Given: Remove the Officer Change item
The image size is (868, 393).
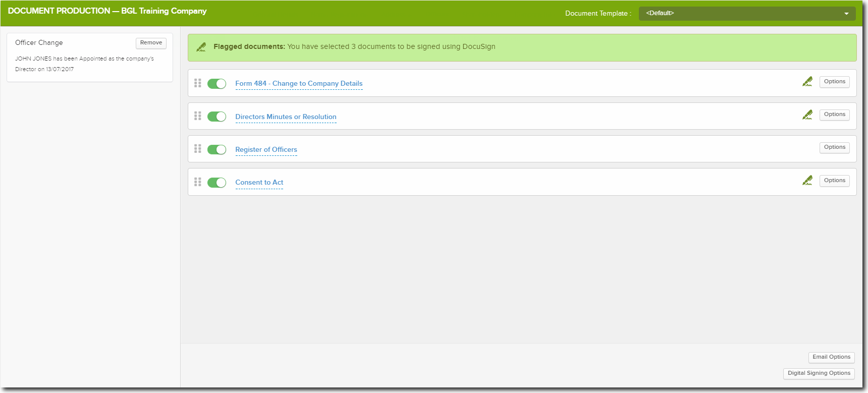Looking at the screenshot, I should click(151, 43).
